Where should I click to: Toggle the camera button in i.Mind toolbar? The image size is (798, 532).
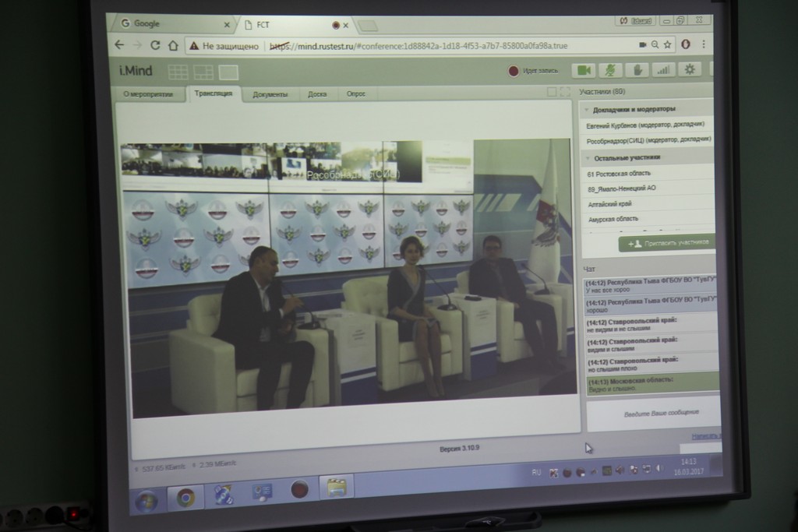(584, 70)
